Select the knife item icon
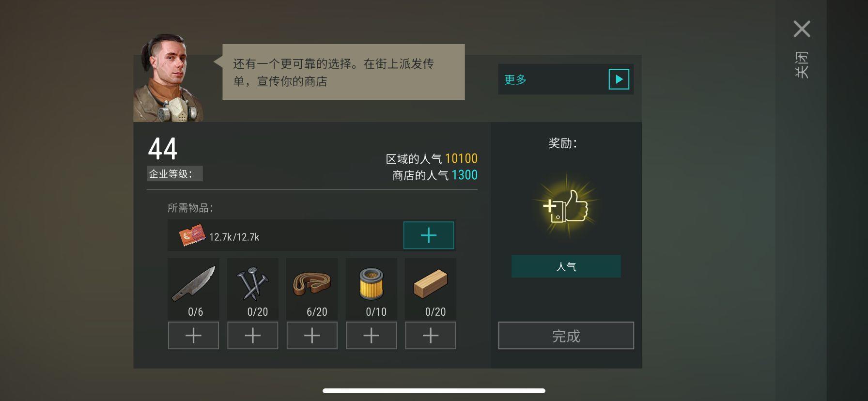Image resolution: width=868 pixels, height=401 pixels. pos(194,283)
